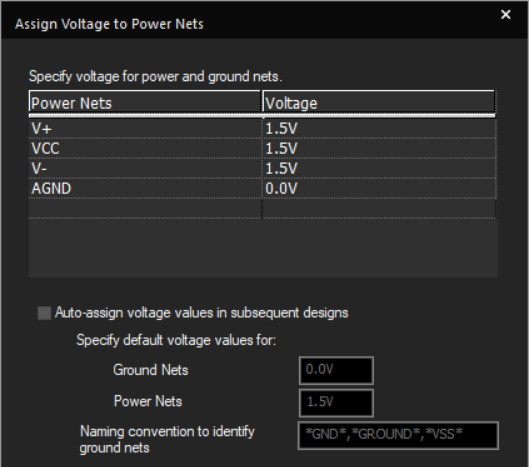Click the dialog title bar text
This screenshot has height=467, width=529.
tap(109, 24)
